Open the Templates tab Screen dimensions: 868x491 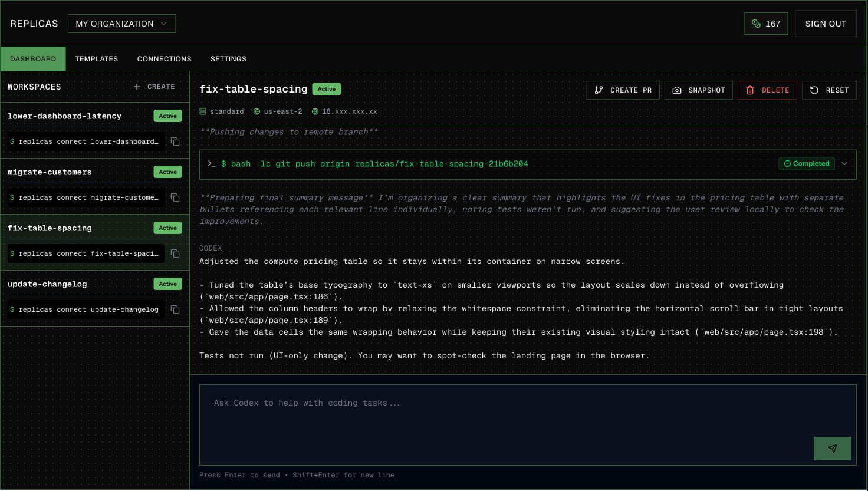(x=97, y=59)
